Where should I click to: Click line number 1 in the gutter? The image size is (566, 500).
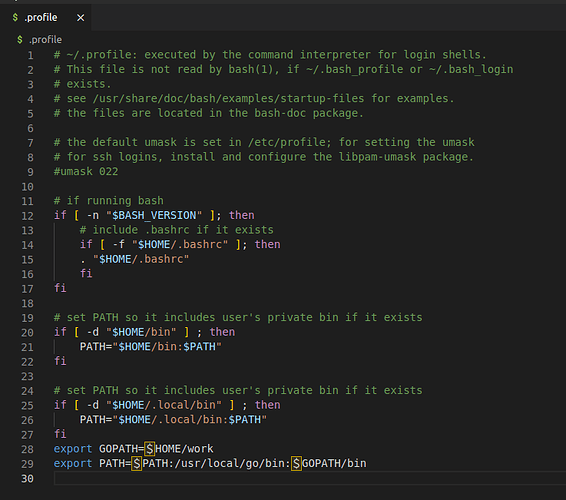30,55
